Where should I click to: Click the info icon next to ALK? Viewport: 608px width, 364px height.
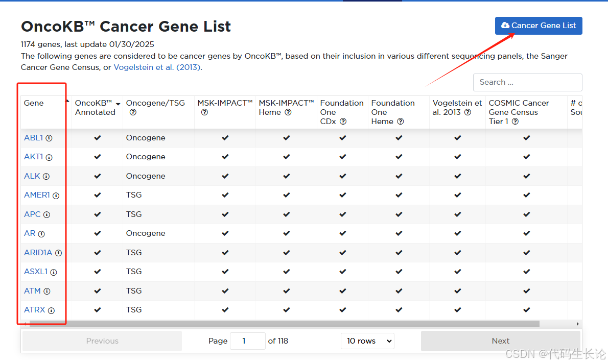pyautogui.click(x=46, y=176)
